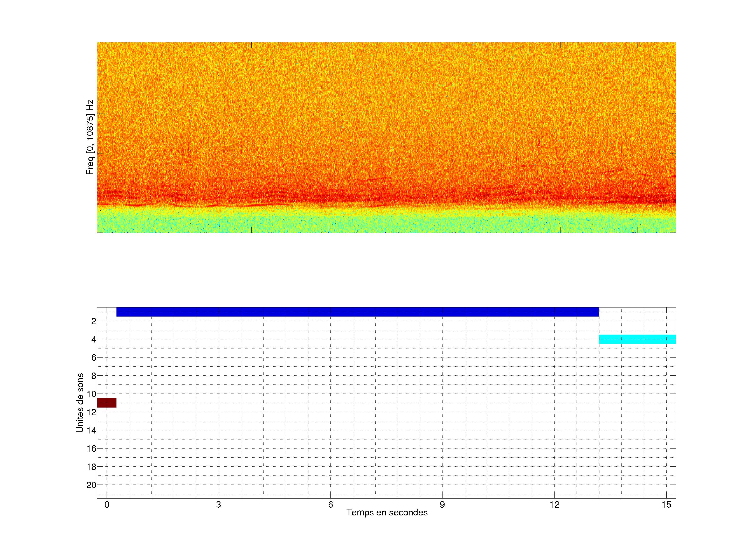The image size is (747, 560).
Task: Click y-axis tick label 18
Action: pyautogui.click(x=91, y=467)
